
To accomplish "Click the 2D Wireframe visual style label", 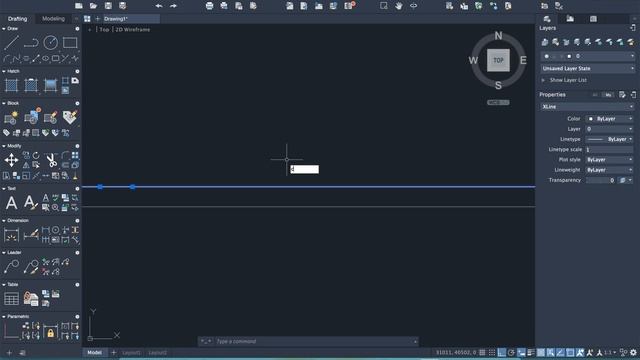I will tap(133, 29).
